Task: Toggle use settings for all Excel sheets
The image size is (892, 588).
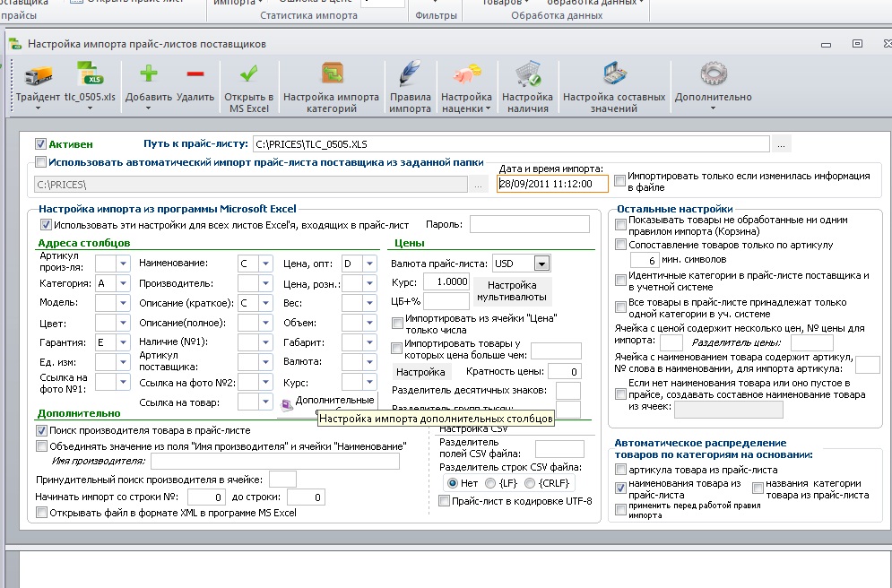Action: pyautogui.click(x=46, y=225)
